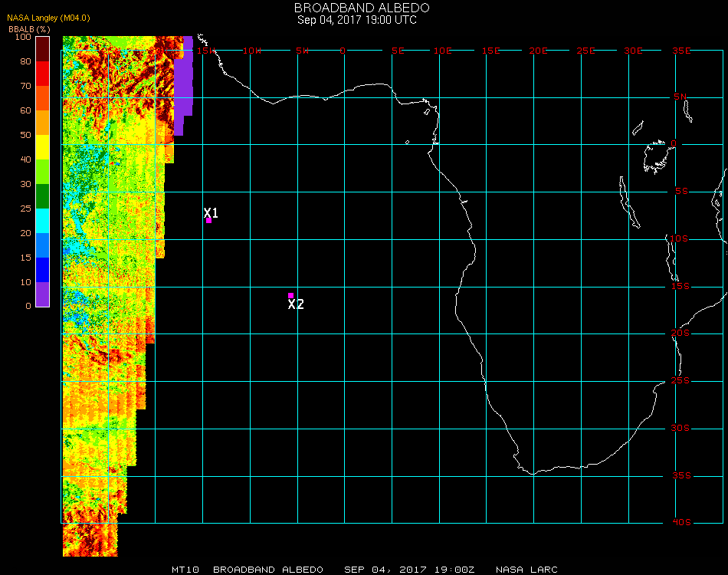Viewport: 728px width, 575px height.
Task: Pick the dark green 25-30% colorbar segment
Action: pyautogui.click(x=43, y=196)
